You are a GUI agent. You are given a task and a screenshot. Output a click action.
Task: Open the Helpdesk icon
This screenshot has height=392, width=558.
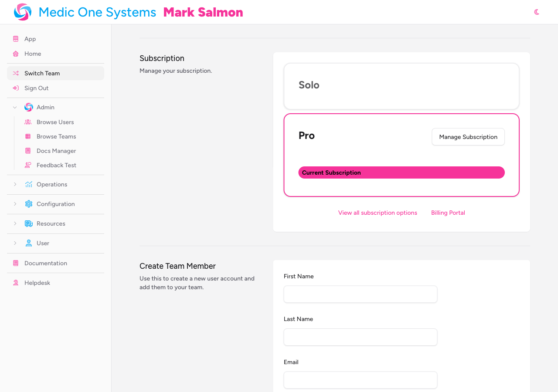click(x=15, y=283)
